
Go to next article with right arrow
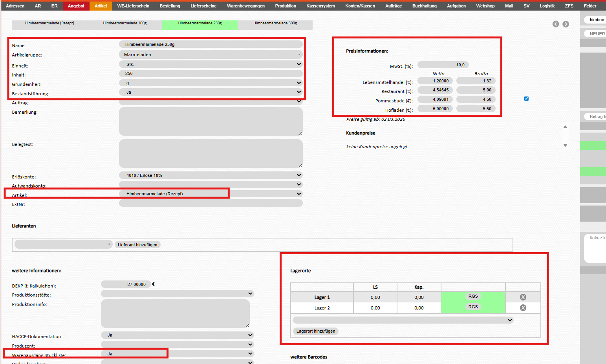566,24
